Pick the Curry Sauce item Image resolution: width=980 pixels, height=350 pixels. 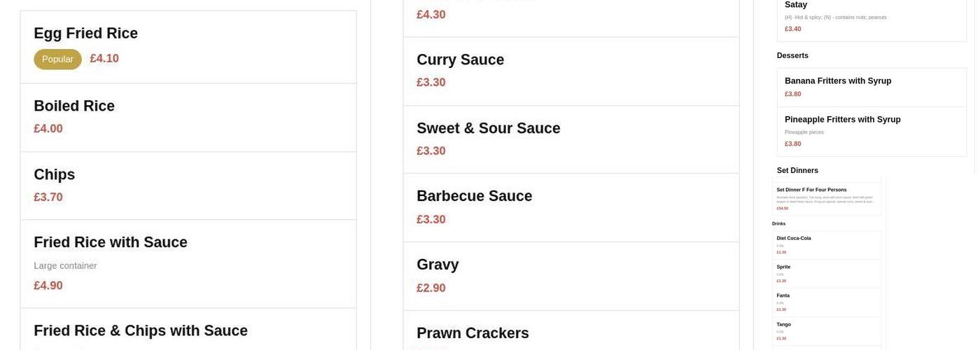pos(570,71)
